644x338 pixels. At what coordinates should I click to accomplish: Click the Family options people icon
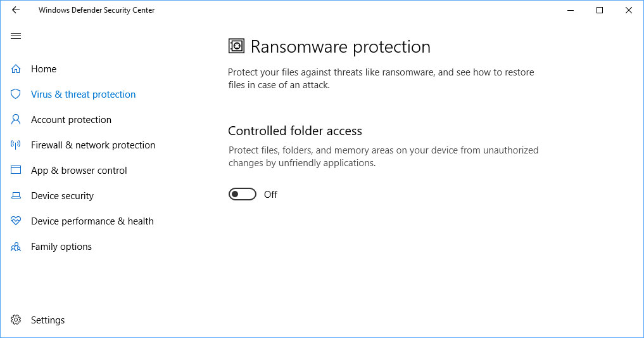[x=16, y=247]
